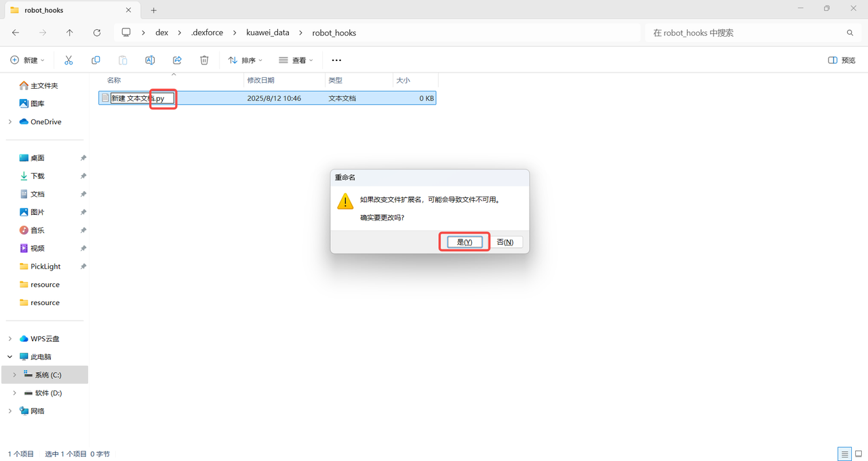The image size is (868, 461).
Task: Click the Copy icon in toolbar
Action: click(x=96, y=60)
